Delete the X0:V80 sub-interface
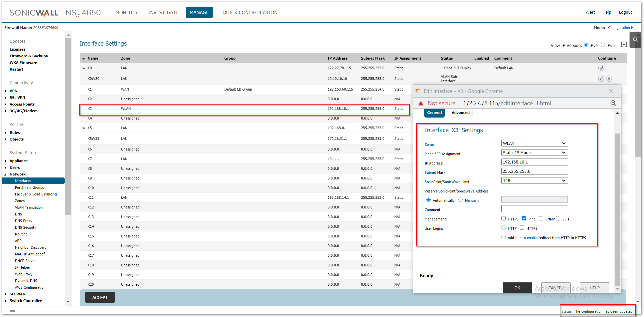644x317 pixels. (609, 79)
